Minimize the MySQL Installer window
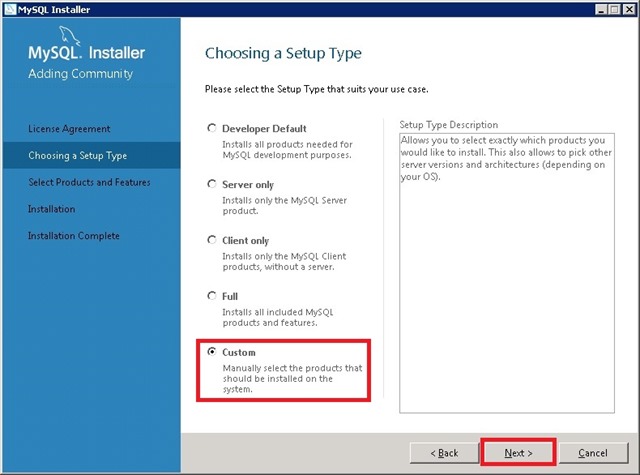640x475 pixels. [600, 9]
